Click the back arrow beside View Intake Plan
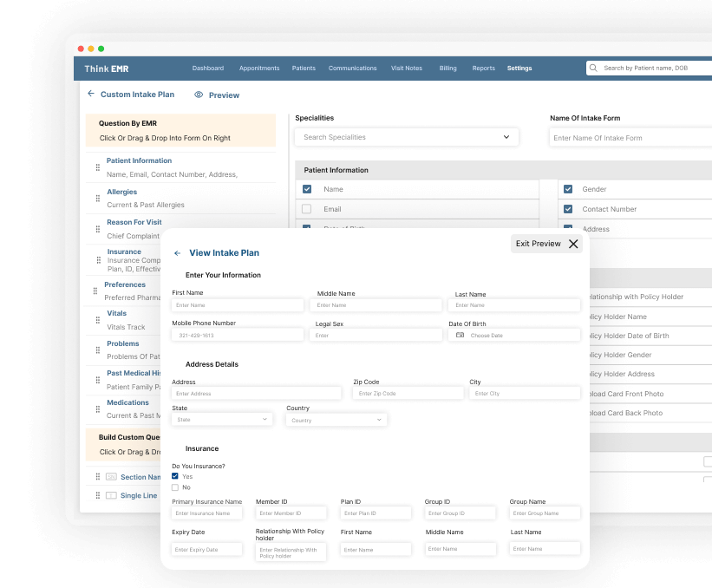712x588 pixels. [178, 253]
